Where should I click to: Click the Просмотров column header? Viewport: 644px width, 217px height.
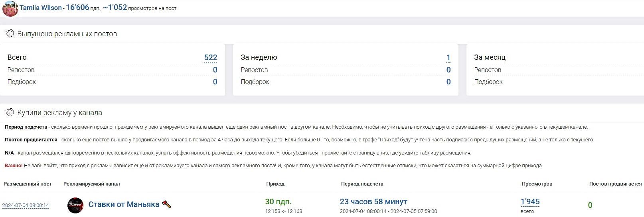coord(537,184)
